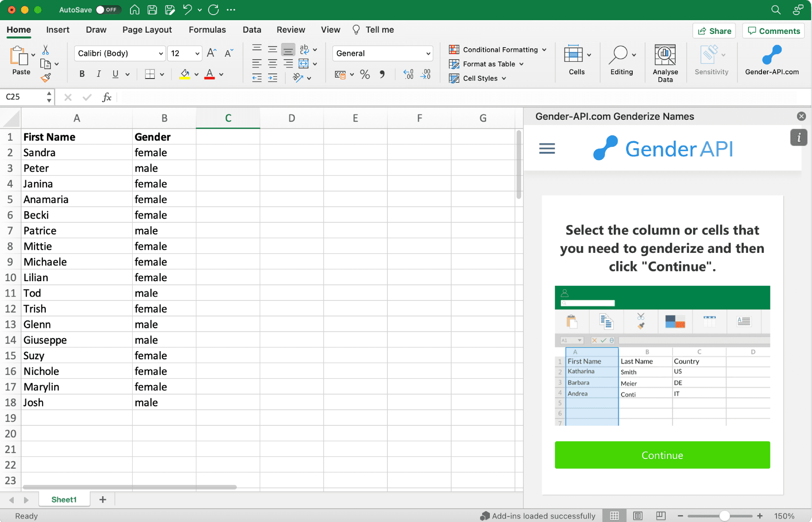Apply the red font color
812x522 pixels.
pos(210,74)
